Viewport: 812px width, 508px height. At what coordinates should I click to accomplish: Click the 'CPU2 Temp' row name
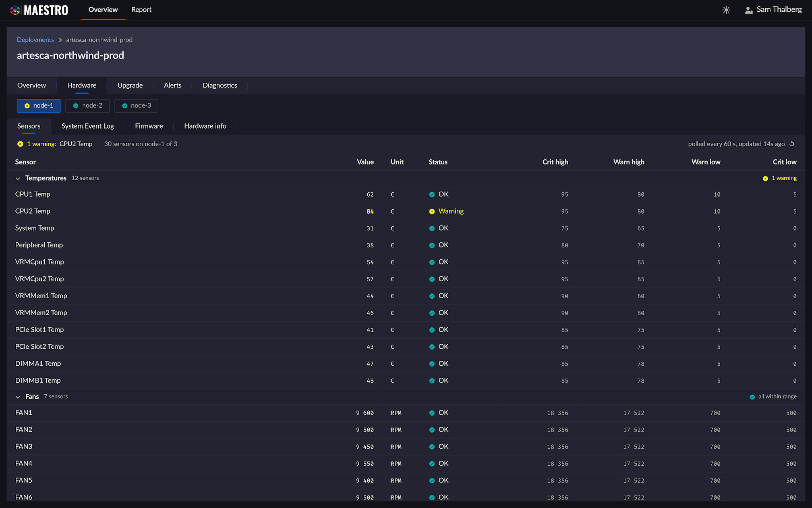33,211
